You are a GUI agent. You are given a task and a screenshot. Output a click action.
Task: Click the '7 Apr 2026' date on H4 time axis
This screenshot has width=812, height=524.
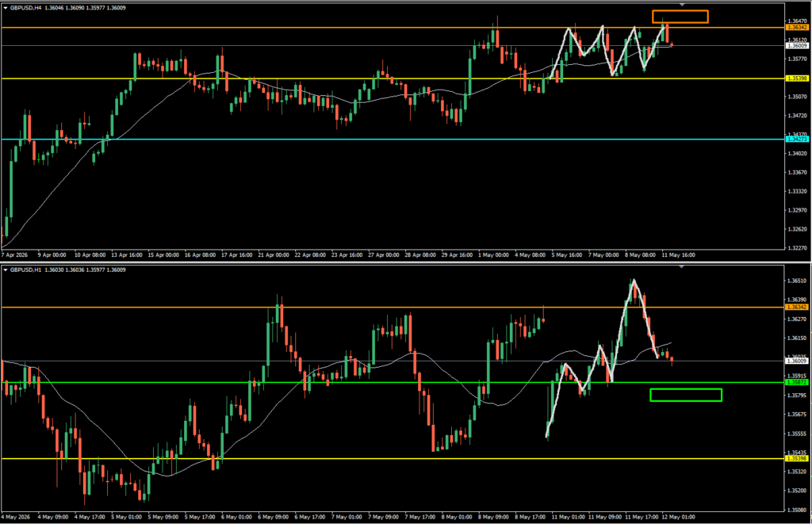[x=14, y=254]
